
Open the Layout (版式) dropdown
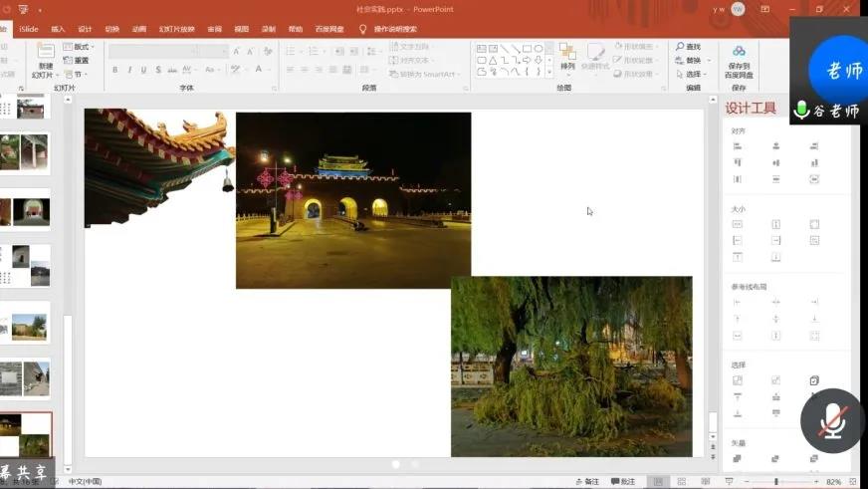tap(82, 47)
